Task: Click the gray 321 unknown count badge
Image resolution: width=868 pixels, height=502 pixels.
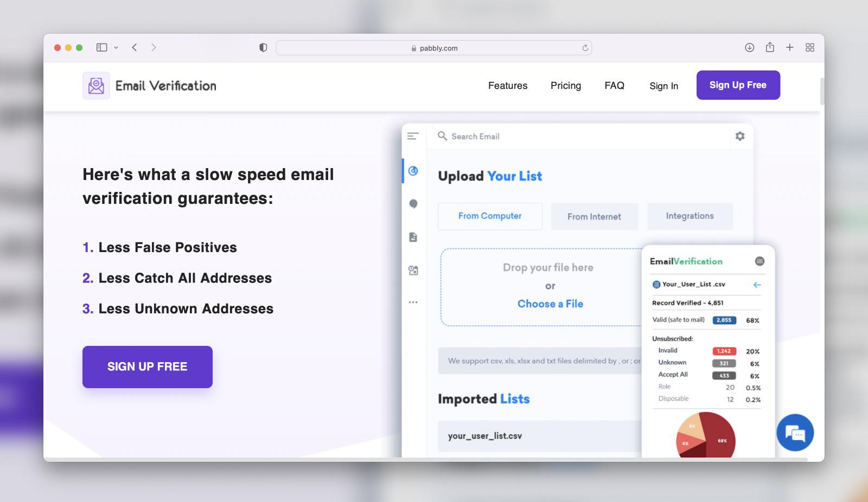Action: pyautogui.click(x=724, y=364)
